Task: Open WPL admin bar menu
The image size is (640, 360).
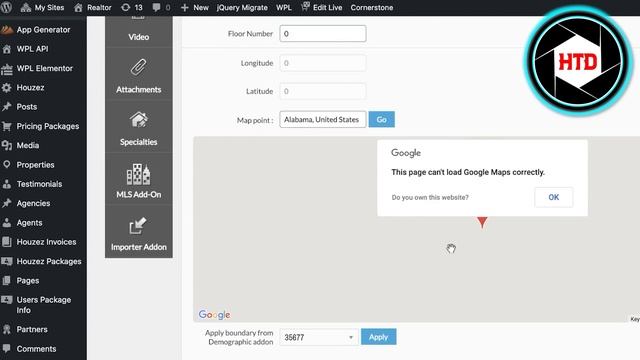Action: pos(284,7)
